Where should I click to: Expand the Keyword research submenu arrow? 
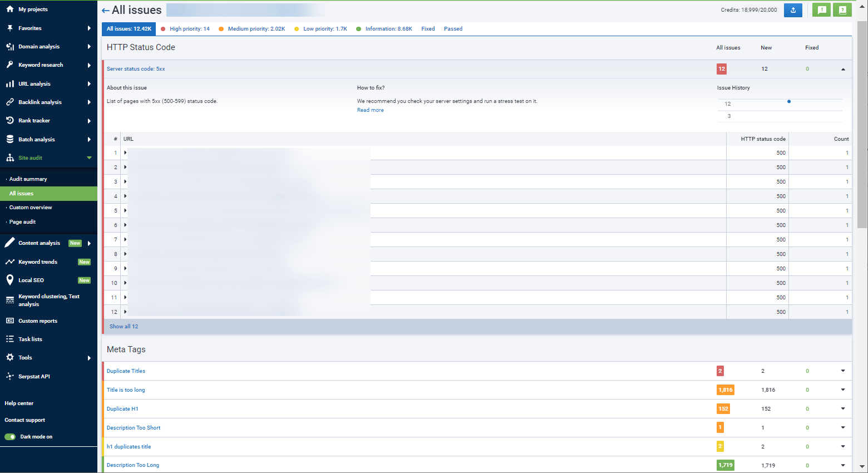coord(89,65)
